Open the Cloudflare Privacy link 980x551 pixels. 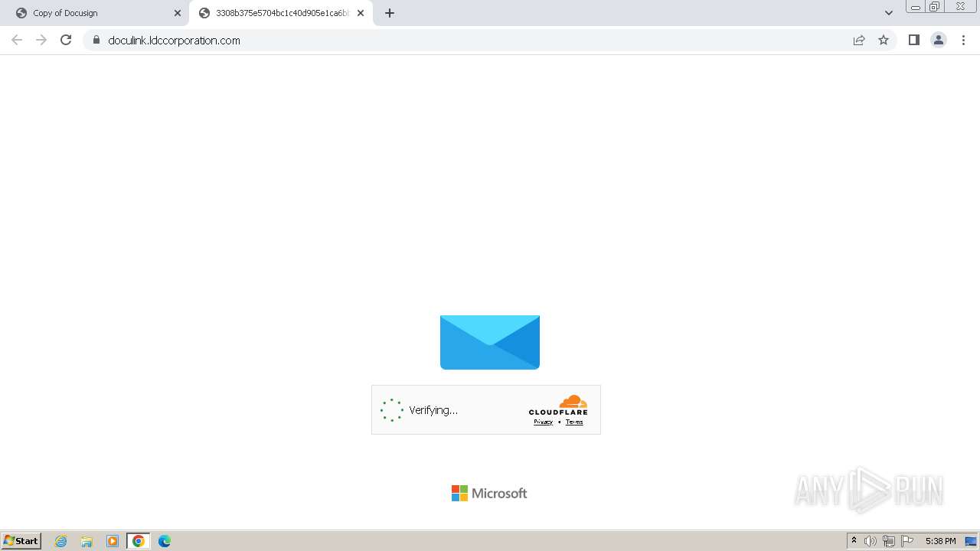pyautogui.click(x=543, y=422)
